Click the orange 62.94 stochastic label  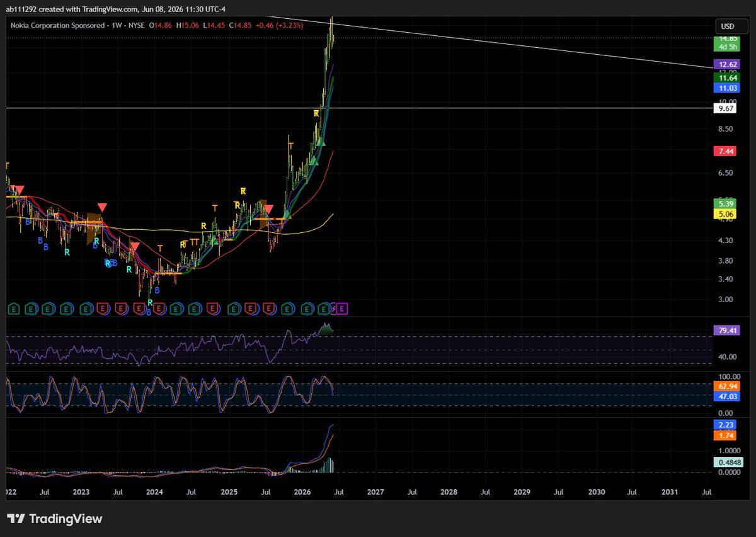726,386
